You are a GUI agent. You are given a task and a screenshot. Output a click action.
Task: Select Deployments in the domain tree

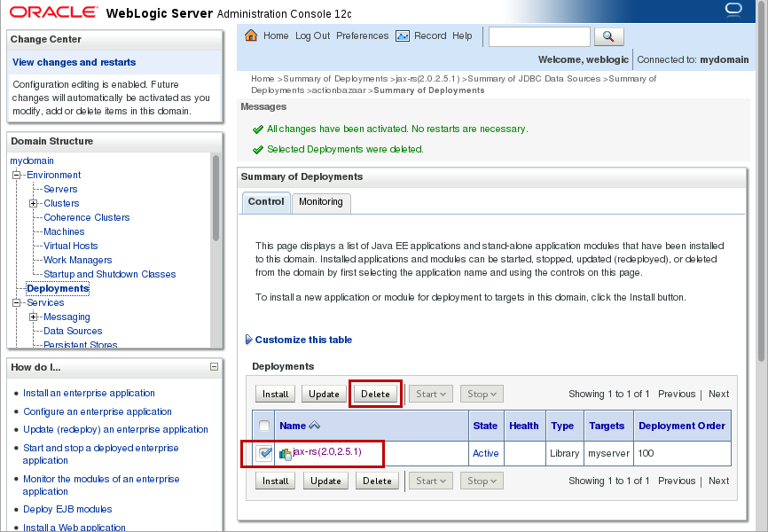coord(58,288)
